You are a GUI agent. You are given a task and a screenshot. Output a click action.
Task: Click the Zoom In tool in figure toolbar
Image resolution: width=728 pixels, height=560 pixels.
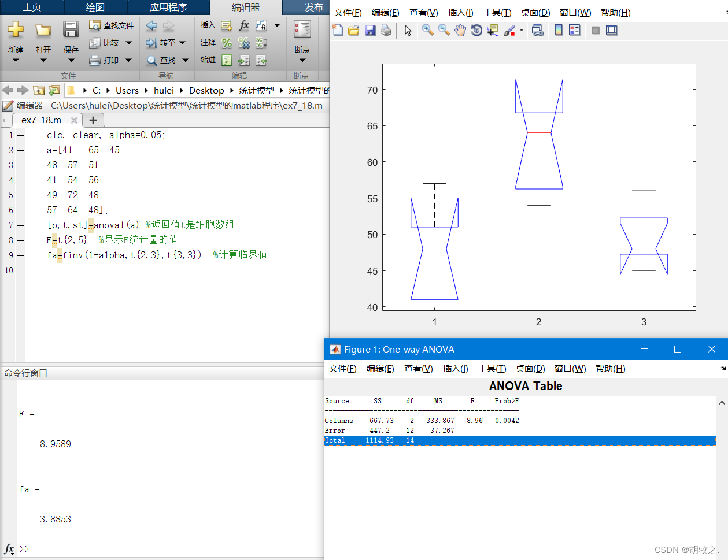coord(428,30)
